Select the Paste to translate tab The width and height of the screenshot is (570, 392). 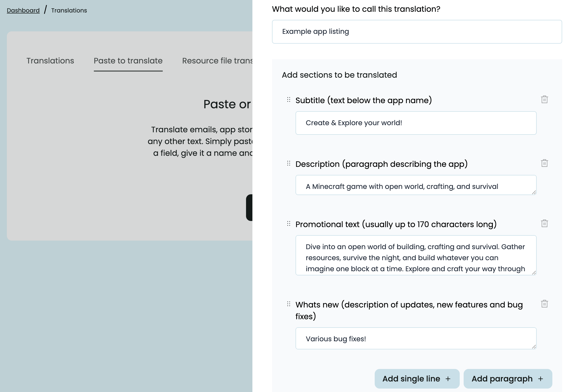coord(128,61)
